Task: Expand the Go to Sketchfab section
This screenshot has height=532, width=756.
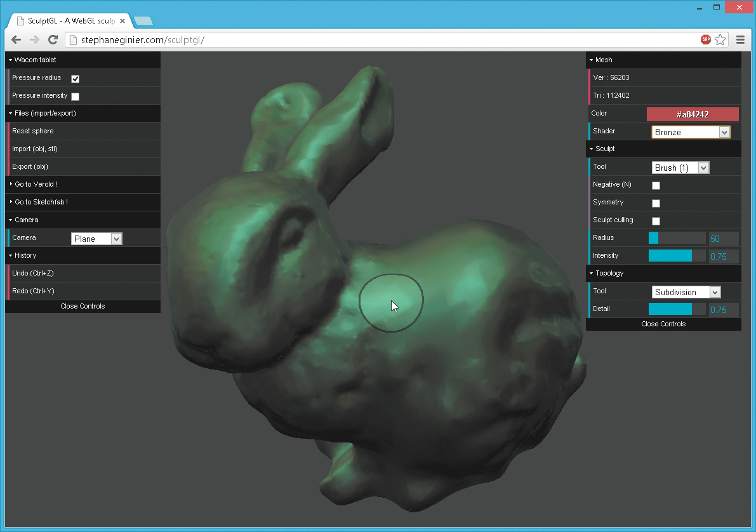Action: pyautogui.click(x=41, y=202)
